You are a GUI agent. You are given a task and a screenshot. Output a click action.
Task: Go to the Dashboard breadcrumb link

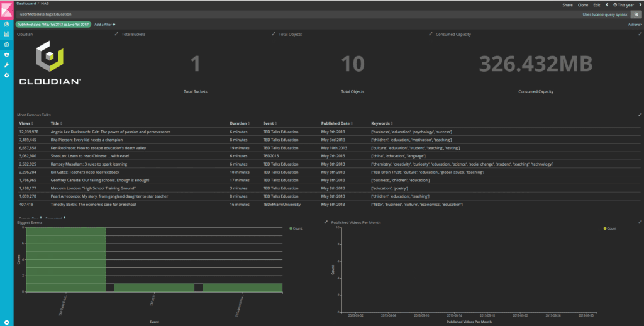click(26, 3)
